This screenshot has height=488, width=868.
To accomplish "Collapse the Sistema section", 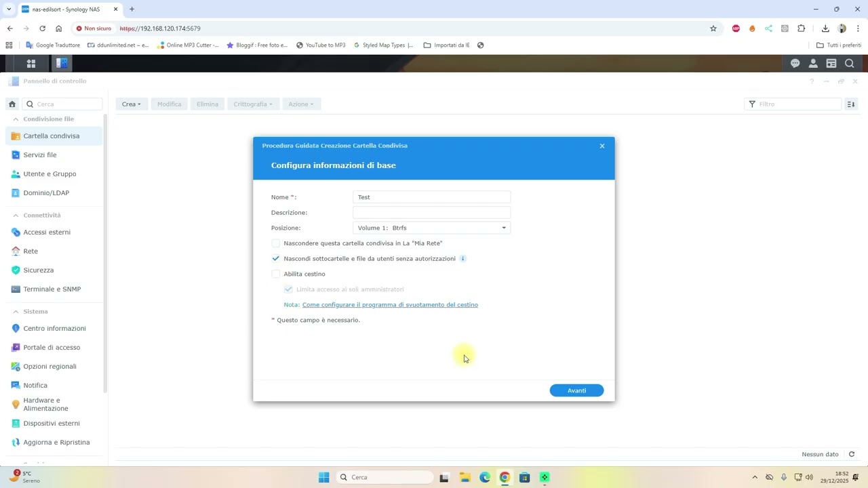I will click(16, 312).
